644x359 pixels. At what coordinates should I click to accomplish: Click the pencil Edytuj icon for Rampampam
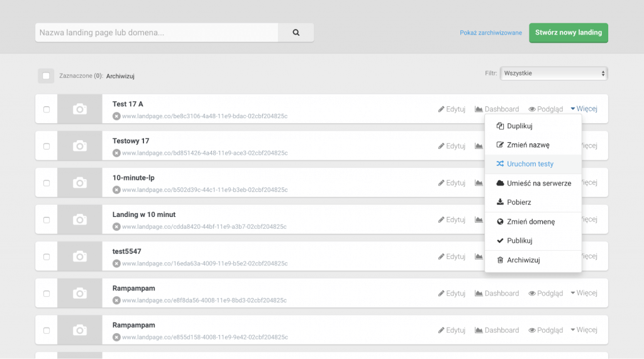click(x=441, y=294)
